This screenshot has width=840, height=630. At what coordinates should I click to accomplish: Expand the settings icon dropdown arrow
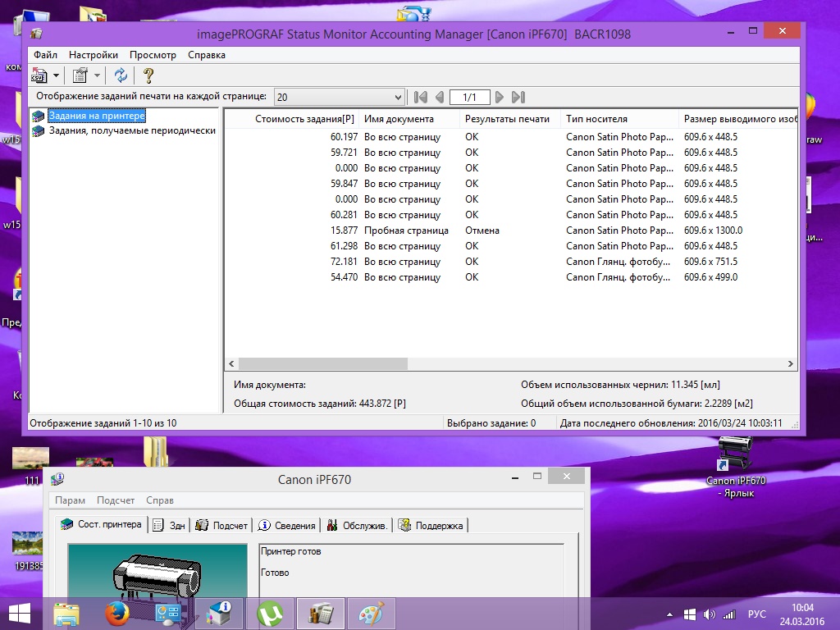click(97, 75)
